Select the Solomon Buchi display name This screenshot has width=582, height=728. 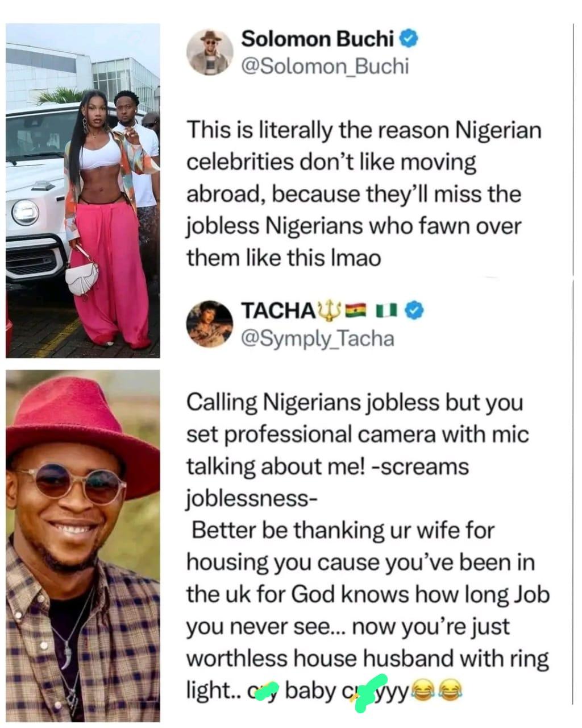pos(318,37)
